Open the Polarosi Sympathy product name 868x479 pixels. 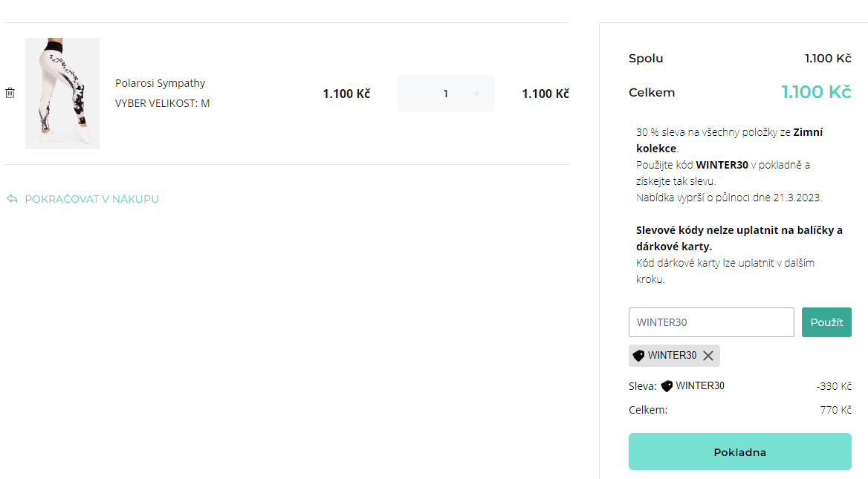pyautogui.click(x=160, y=83)
